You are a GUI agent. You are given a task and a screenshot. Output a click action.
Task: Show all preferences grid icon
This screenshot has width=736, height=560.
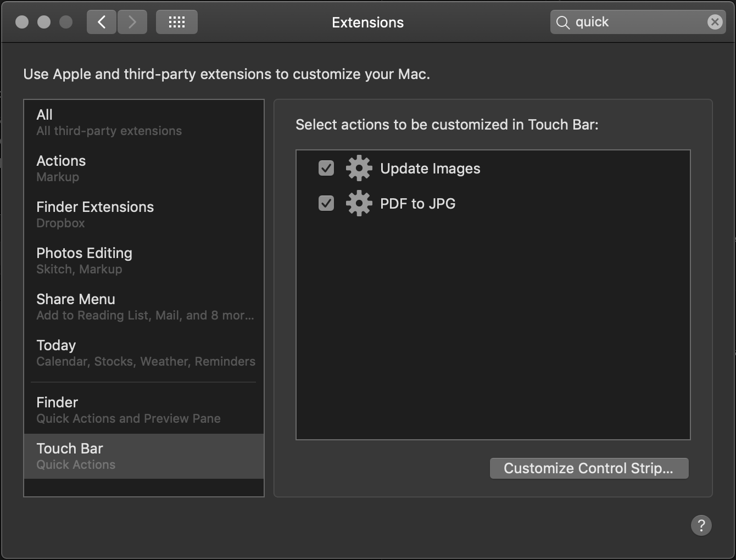pos(177,22)
